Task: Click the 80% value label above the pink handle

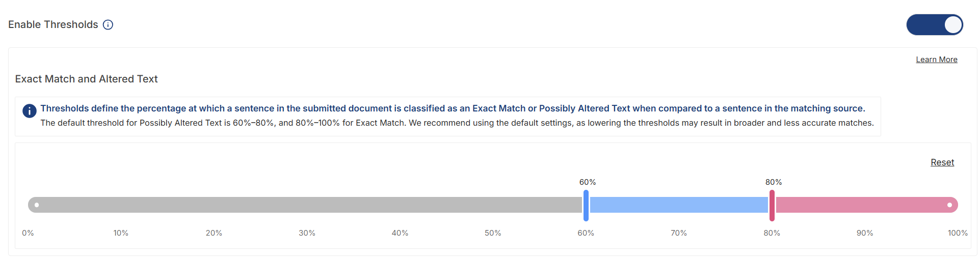Action: coord(774,182)
